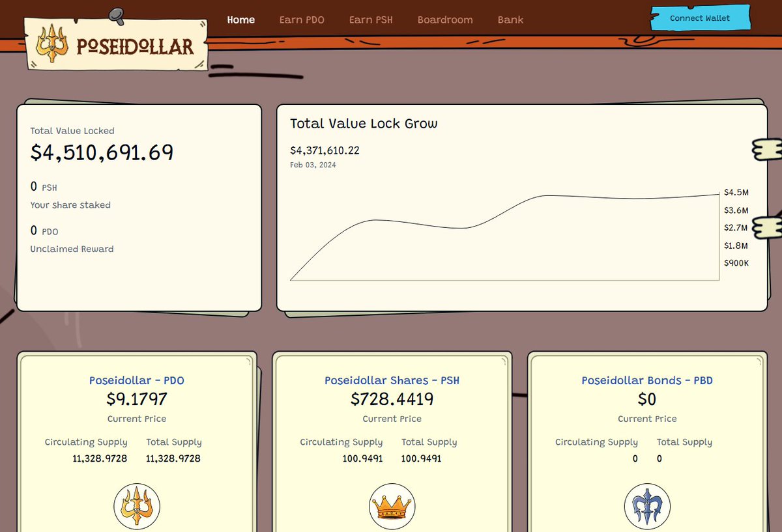
Task: Select the PSH crown coin icon
Action: tap(392, 505)
